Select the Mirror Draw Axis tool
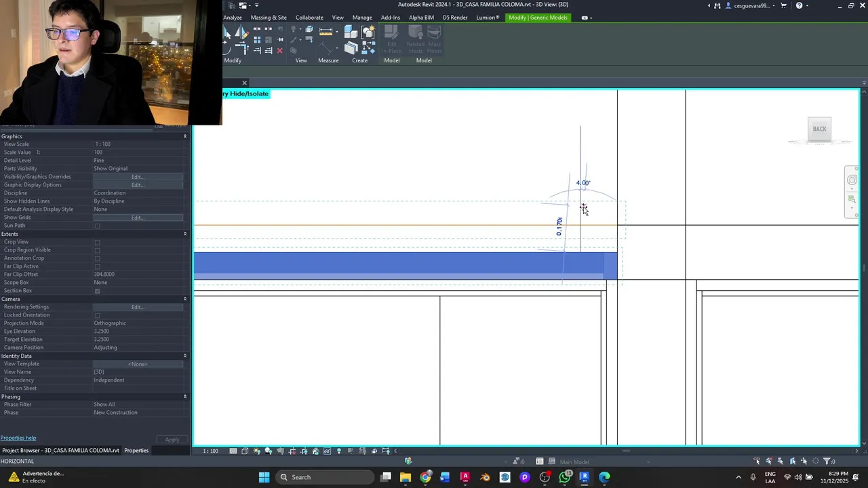The height and width of the screenshot is (488, 868). coord(242,32)
